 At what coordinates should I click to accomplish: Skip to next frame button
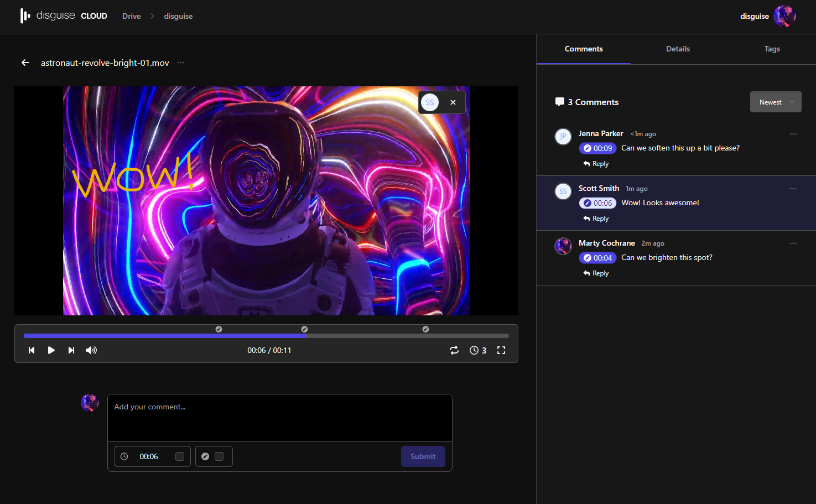coord(71,350)
